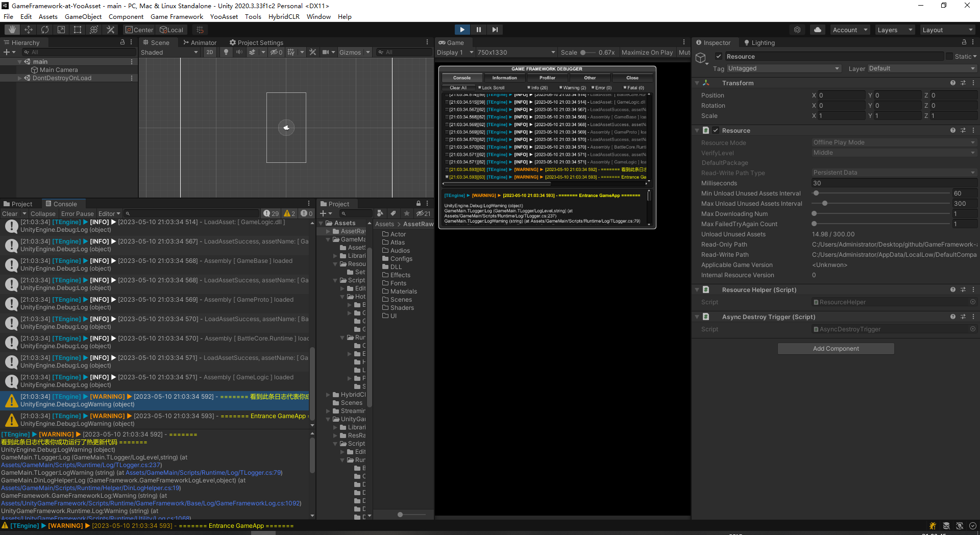Open the Account dropdown

pyautogui.click(x=850, y=30)
